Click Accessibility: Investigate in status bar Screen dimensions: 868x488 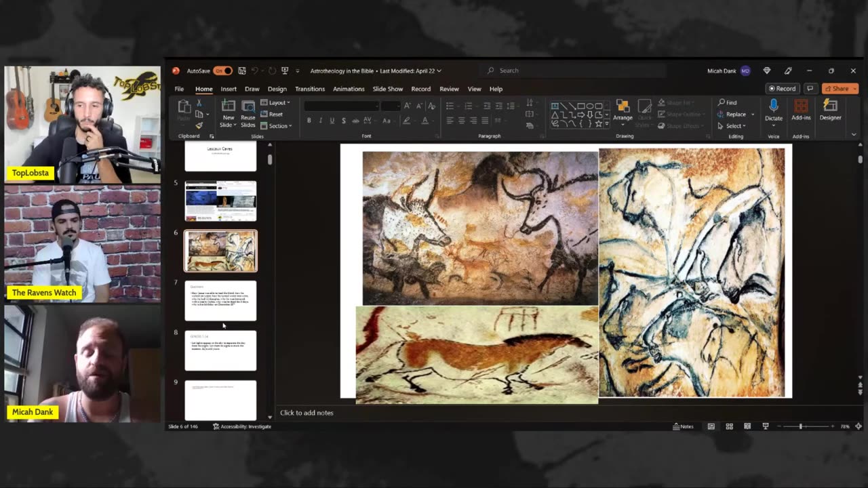(x=242, y=426)
